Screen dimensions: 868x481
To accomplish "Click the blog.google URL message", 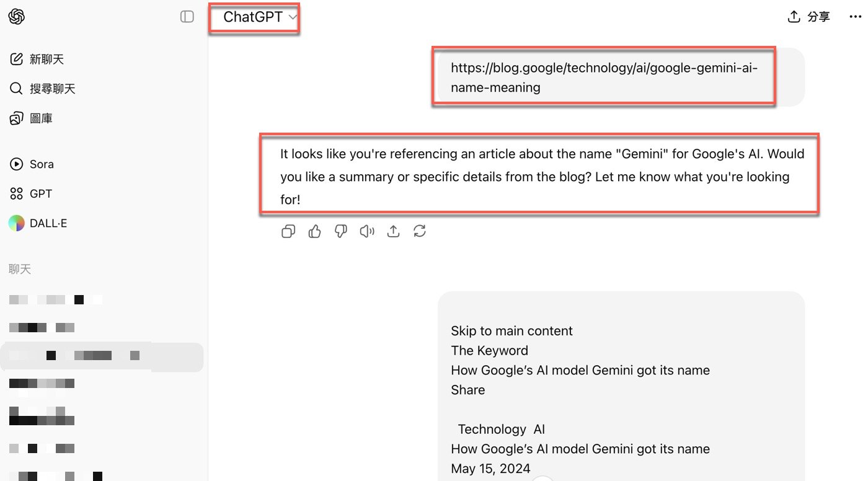I will (x=603, y=77).
